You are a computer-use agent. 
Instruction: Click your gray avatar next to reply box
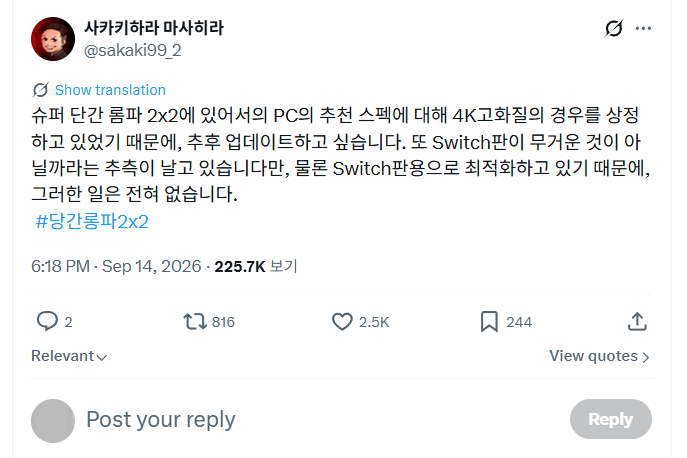tap(53, 421)
